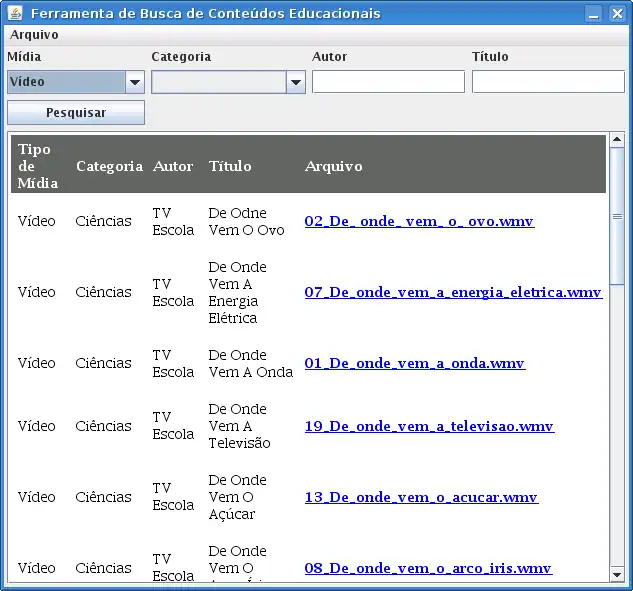This screenshot has width=633, height=591.
Task: Click the Java application icon in title bar
Action: tap(14, 13)
